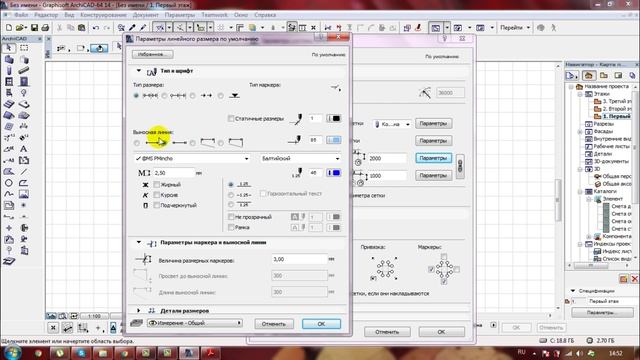Open the Вид menu
This screenshot has height=360, width=640.
coord(69,15)
